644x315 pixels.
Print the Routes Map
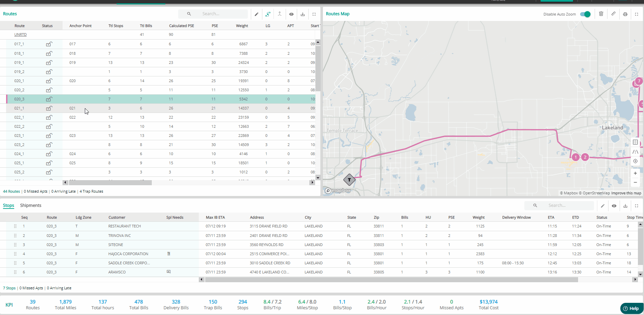(625, 14)
